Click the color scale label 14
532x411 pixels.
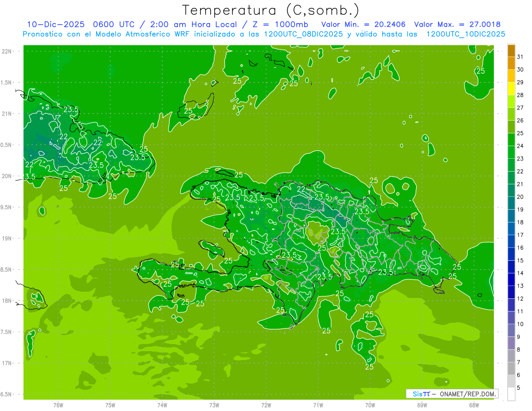[520, 273]
